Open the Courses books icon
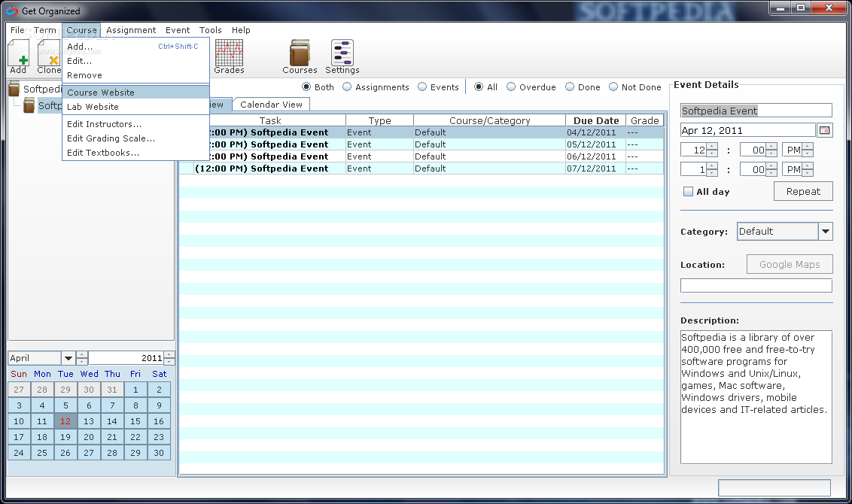This screenshot has height=504, width=852. pos(300,56)
